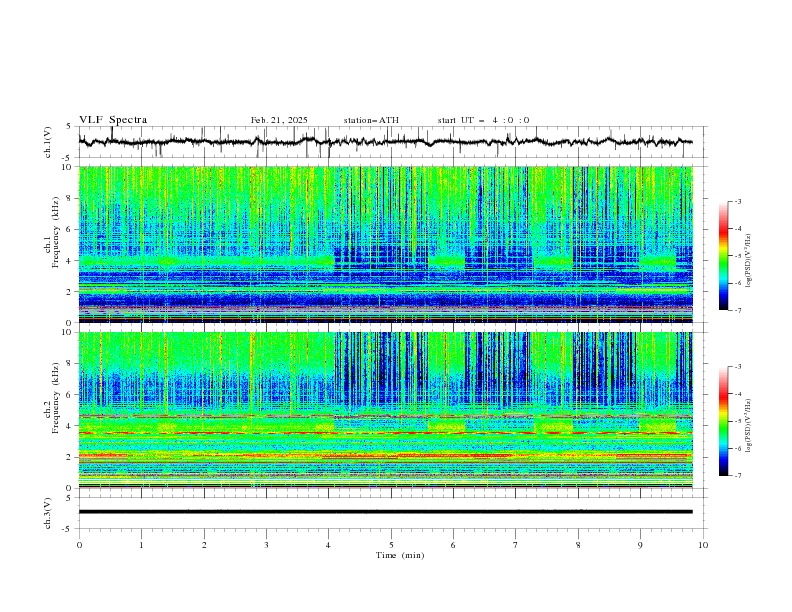792x612 pixels.
Task: Click the ch.1 colorbar "log(PSD)(V²/Hz)" label
Action: [749, 261]
